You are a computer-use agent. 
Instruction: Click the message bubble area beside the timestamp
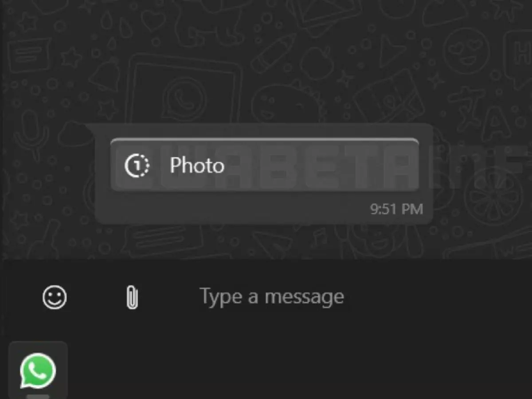pos(231,208)
